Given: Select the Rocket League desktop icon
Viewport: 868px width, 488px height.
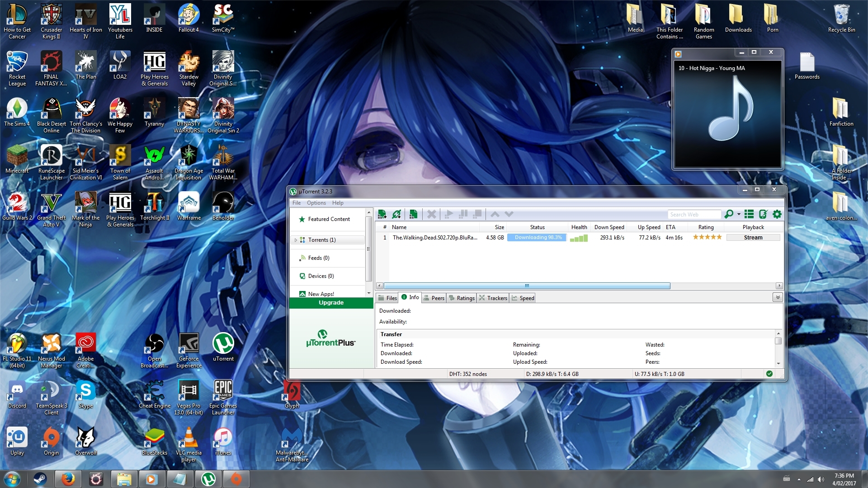Looking at the screenshot, I should point(17,68).
